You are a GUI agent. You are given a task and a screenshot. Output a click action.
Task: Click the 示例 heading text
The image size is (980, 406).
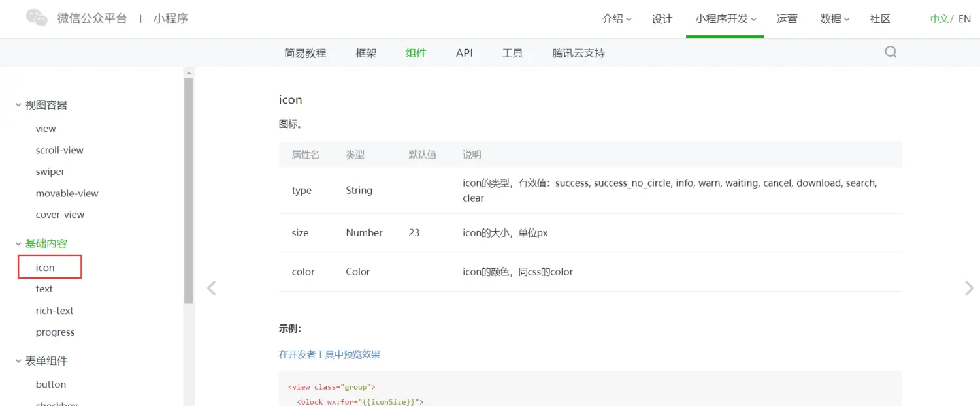pos(290,329)
